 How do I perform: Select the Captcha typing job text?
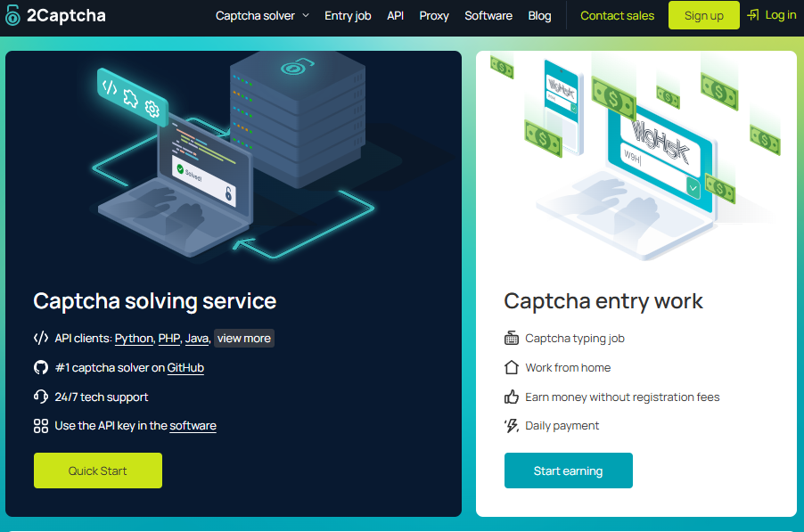(575, 339)
